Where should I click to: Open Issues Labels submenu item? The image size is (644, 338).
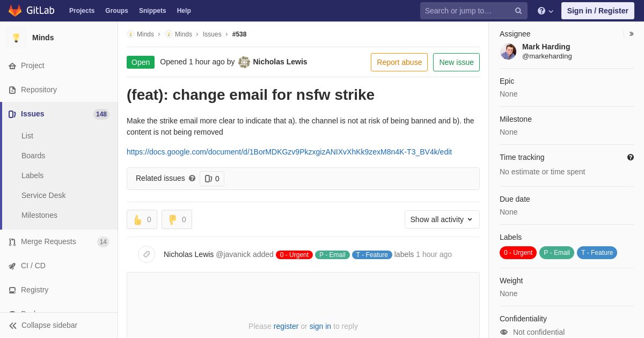pyautogui.click(x=32, y=175)
